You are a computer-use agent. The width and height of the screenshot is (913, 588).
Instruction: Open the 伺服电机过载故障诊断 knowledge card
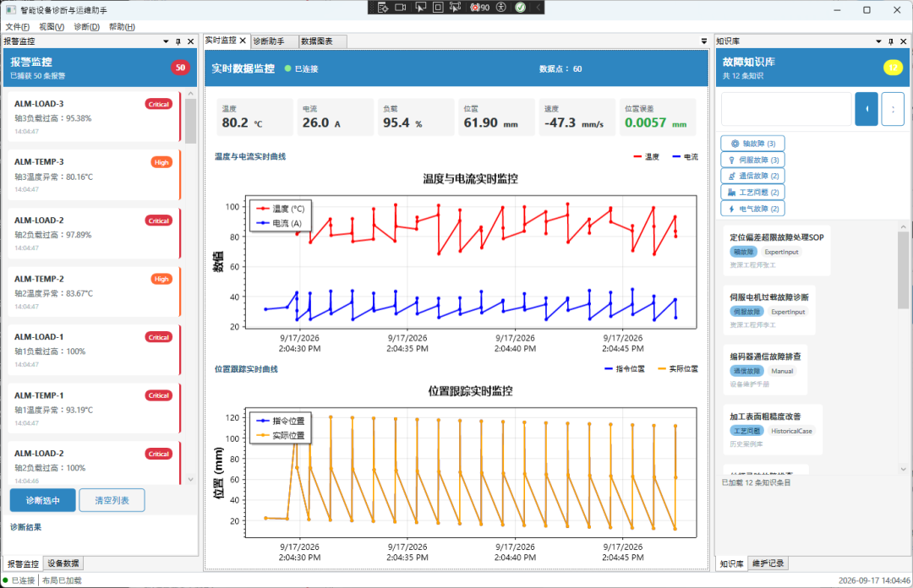tap(769, 310)
